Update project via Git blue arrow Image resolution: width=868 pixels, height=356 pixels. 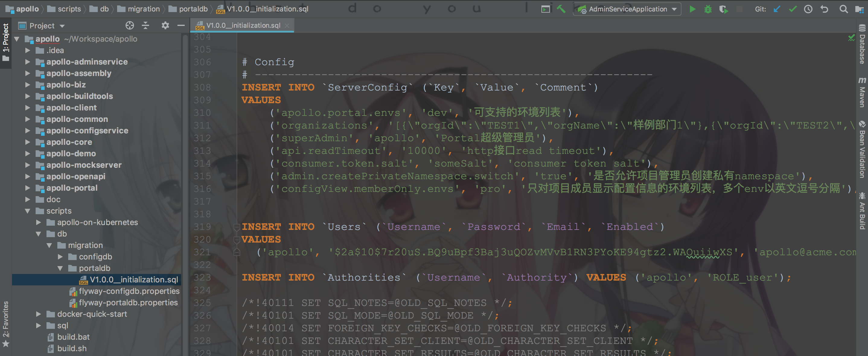pos(777,9)
